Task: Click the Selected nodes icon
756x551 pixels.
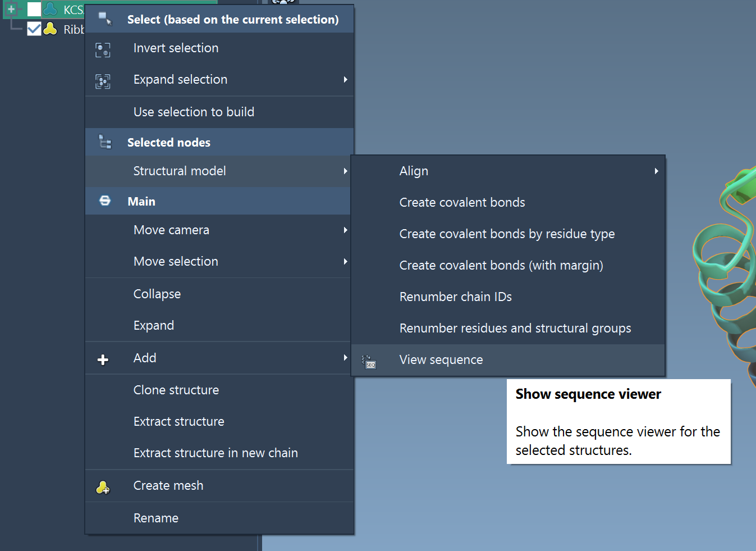Action: coord(105,142)
